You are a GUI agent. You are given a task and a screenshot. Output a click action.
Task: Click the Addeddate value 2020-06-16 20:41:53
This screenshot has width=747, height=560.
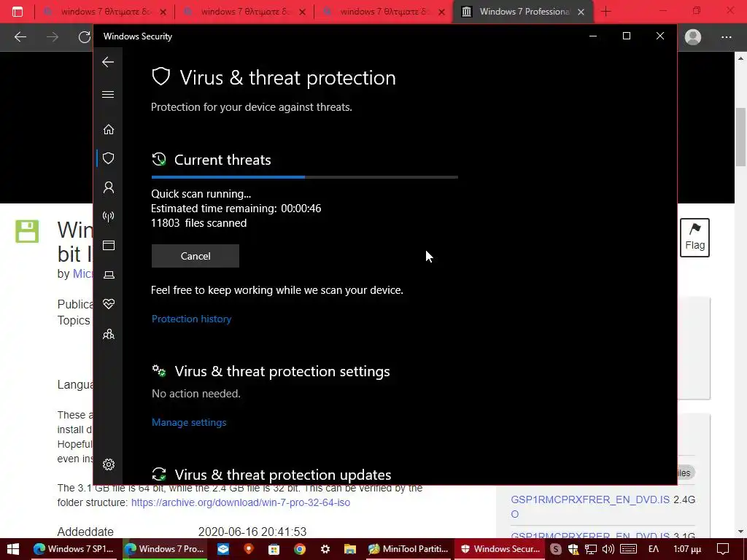[252, 532]
